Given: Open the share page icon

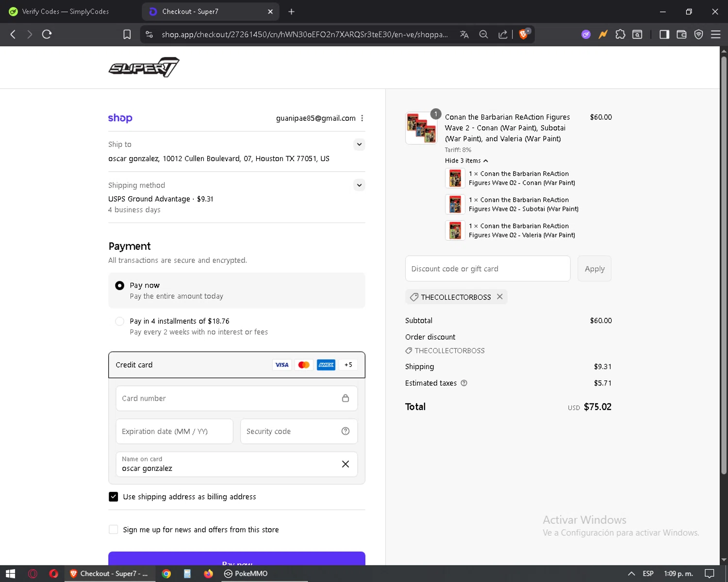Looking at the screenshot, I should [503, 34].
